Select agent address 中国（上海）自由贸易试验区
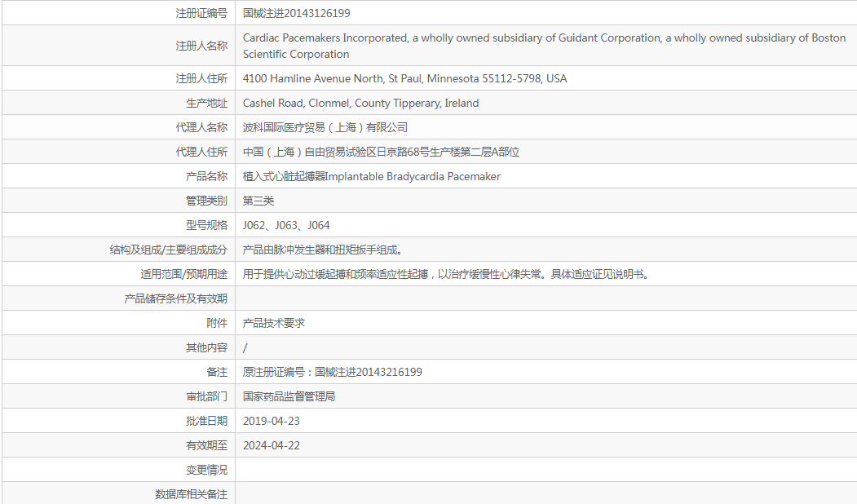The height and width of the screenshot is (504, 857). coord(381,152)
